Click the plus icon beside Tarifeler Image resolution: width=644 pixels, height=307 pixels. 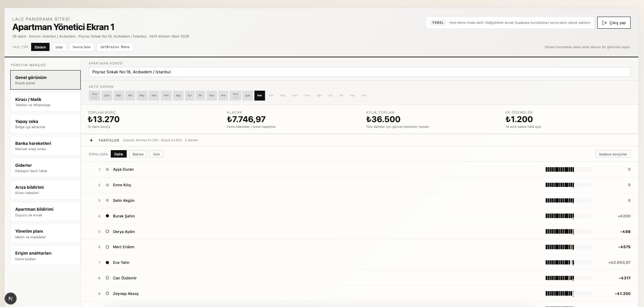click(x=91, y=140)
